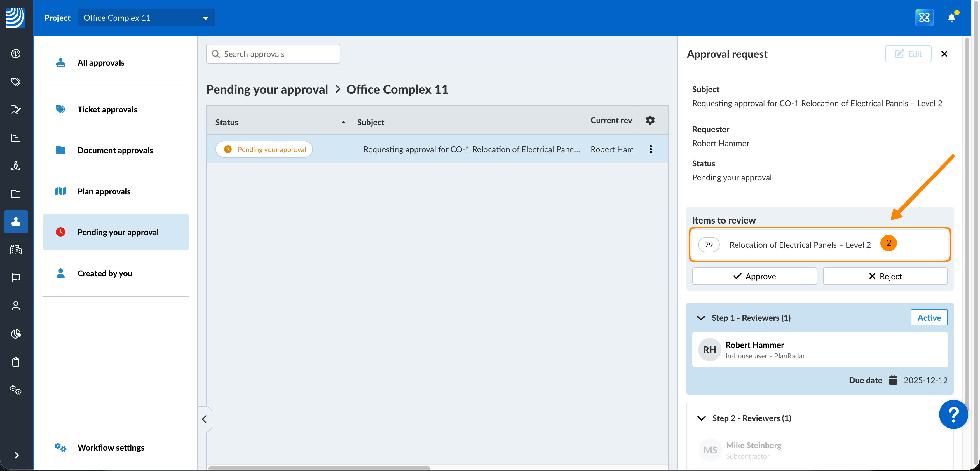
Task: Collapse the Step 1 - Reviewers section
Action: click(701, 318)
